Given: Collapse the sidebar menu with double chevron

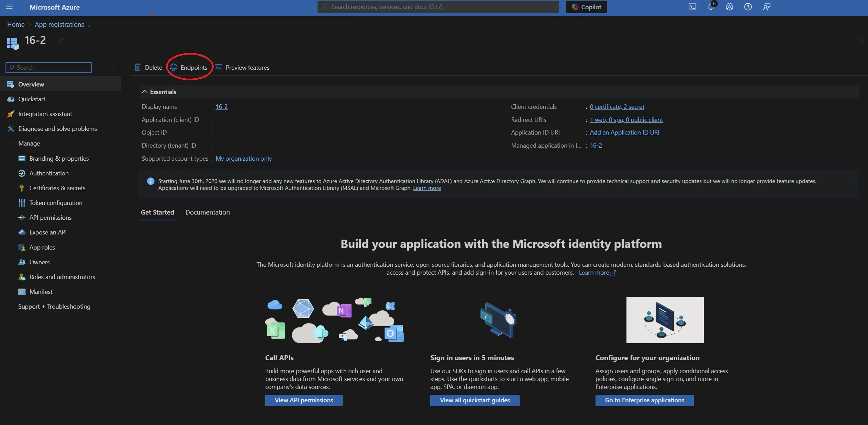Looking at the screenshot, I should [113, 68].
